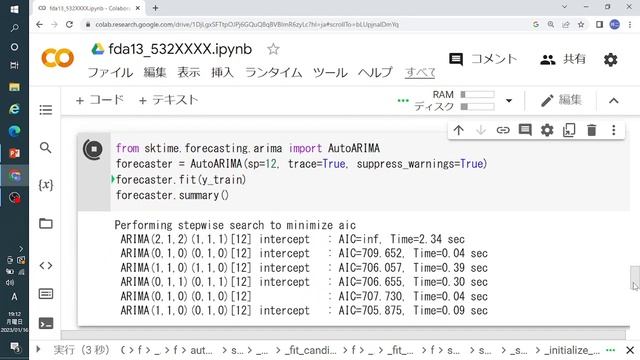
Task: Add a comment to the cell
Action: 525,130
